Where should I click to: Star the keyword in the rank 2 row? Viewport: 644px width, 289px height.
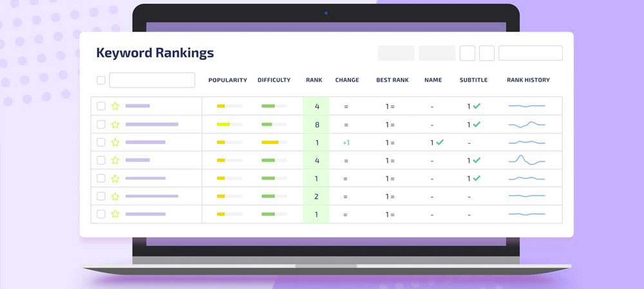115,196
